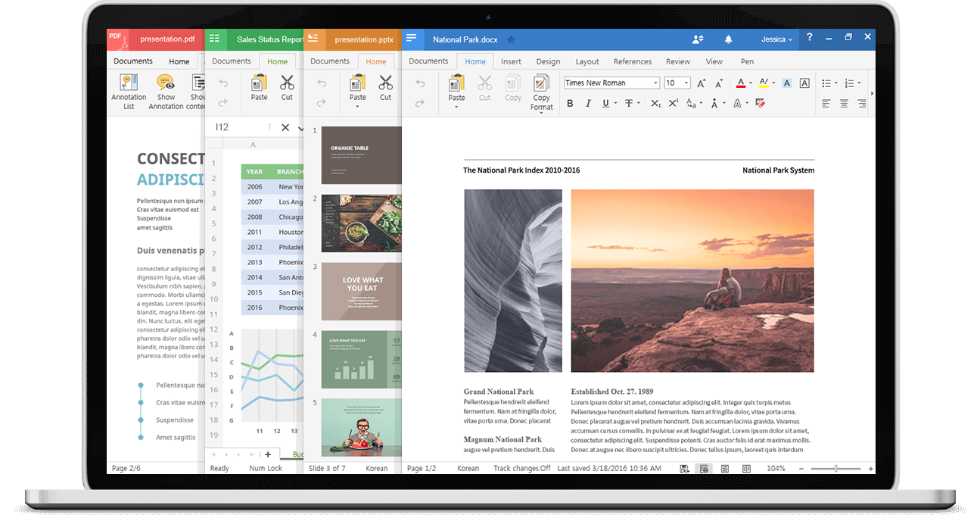Select the Love What You Eat slide 3 thumbnail
The width and height of the screenshot is (980, 515).
click(x=361, y=292)
